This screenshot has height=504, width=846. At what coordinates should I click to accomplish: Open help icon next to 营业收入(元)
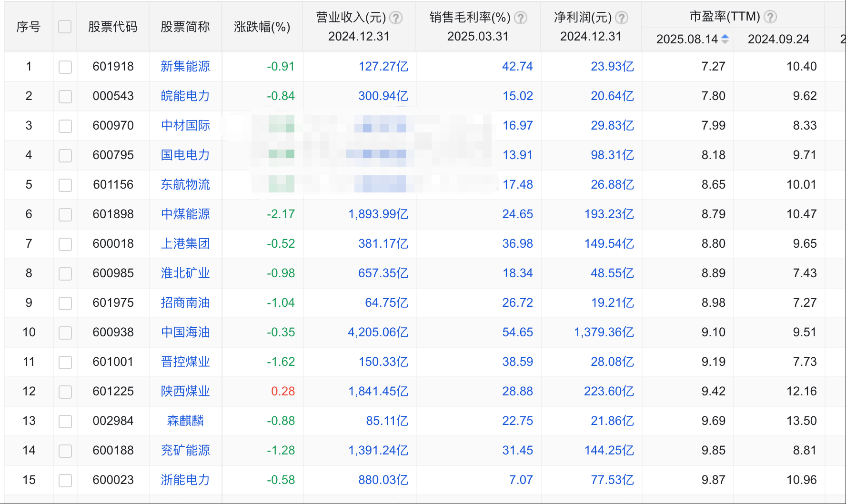tap(396, 18)
